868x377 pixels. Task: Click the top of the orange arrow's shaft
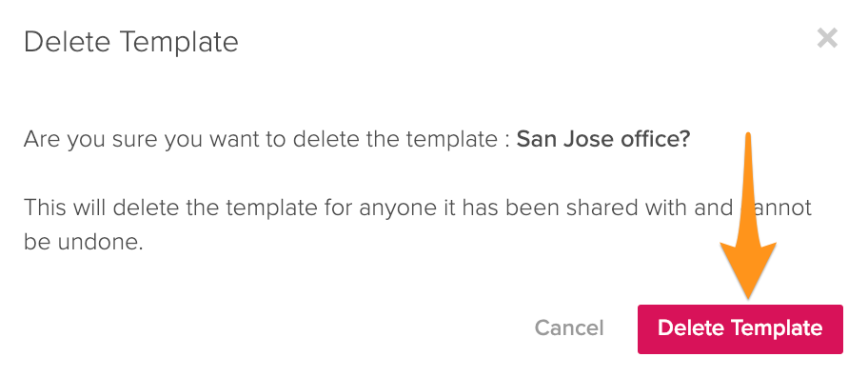tap(748, 135)
